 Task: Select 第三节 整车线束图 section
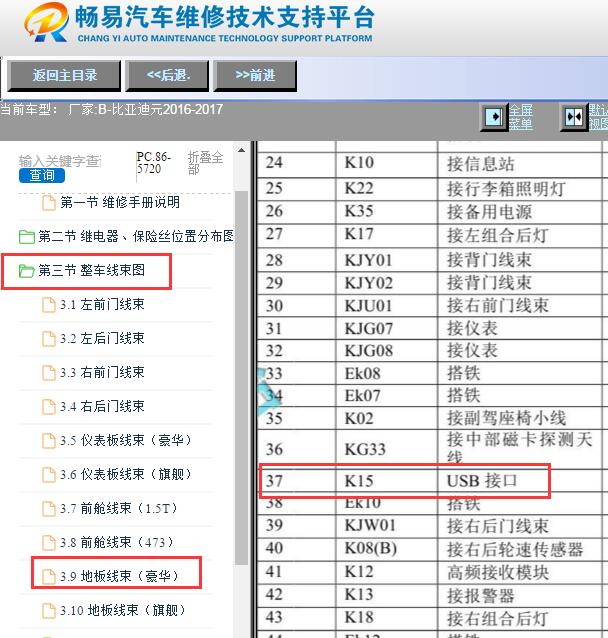coord(92,270)
